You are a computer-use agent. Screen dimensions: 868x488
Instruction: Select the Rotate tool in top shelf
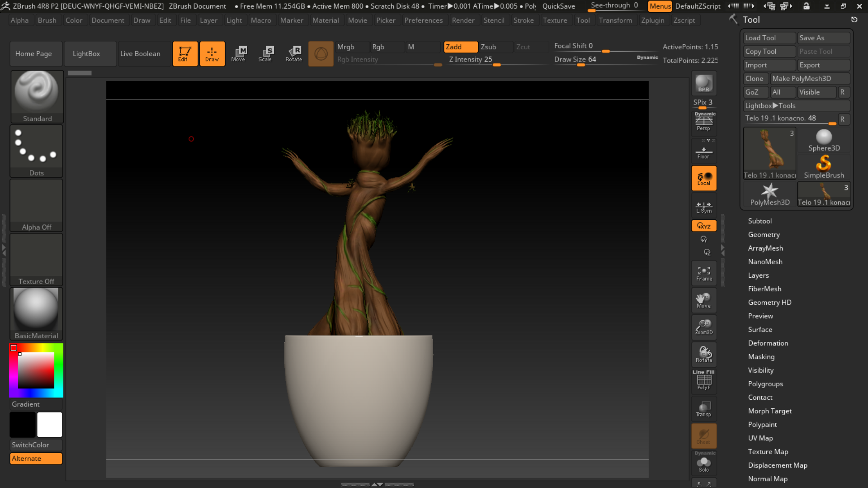[293, 54]
